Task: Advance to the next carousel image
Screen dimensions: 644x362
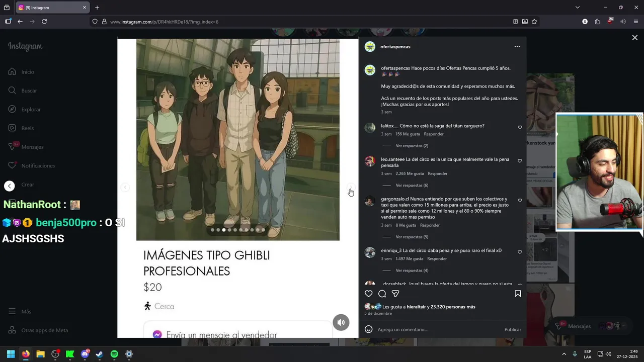Action: 351,187
